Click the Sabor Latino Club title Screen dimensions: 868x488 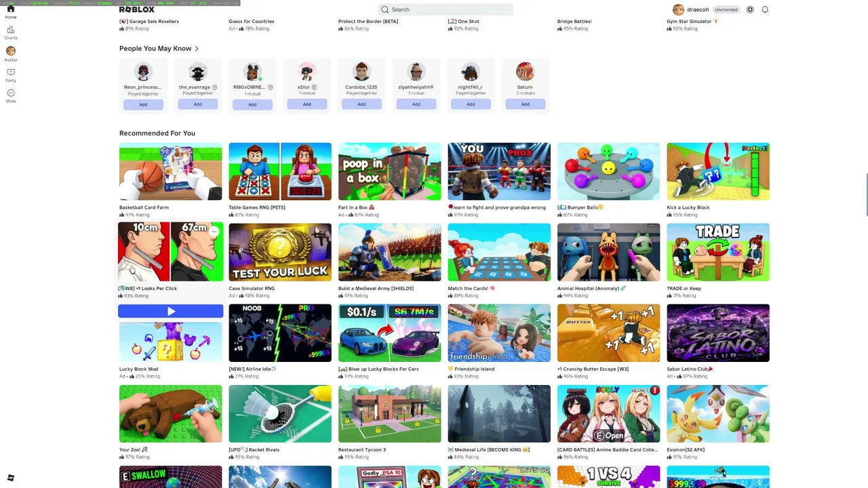click(x=690, y=369)
